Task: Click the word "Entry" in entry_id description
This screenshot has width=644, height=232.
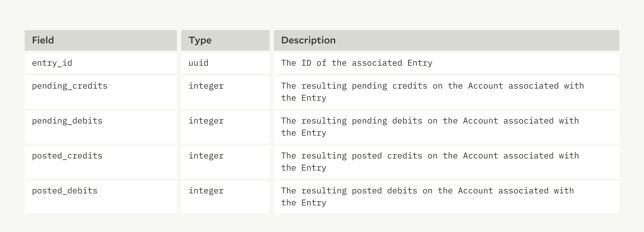Action: click(420, 63)
